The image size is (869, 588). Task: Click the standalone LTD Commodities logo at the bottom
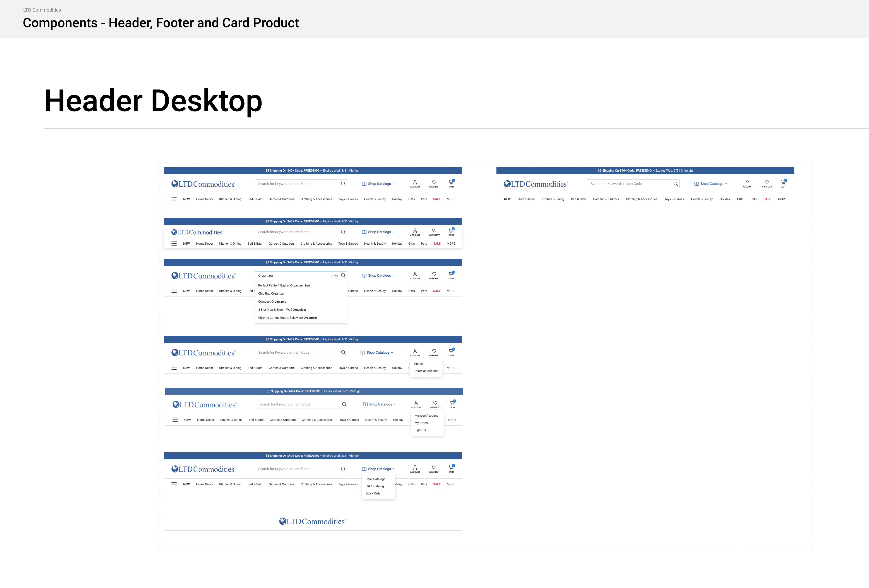313,522
